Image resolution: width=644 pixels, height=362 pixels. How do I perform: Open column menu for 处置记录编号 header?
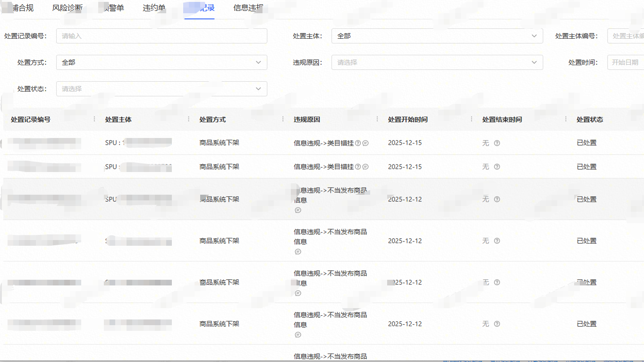[94, 119]
